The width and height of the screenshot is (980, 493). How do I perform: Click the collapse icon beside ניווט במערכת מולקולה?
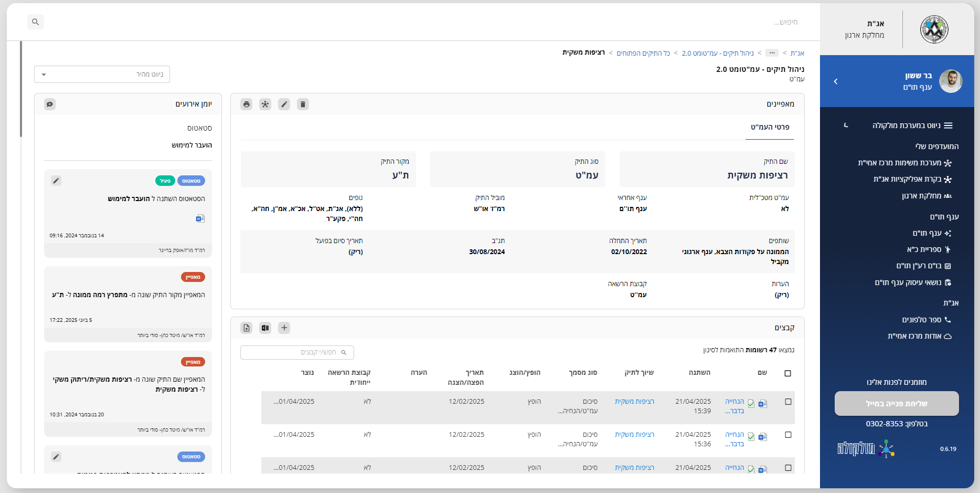pos(846,125)
